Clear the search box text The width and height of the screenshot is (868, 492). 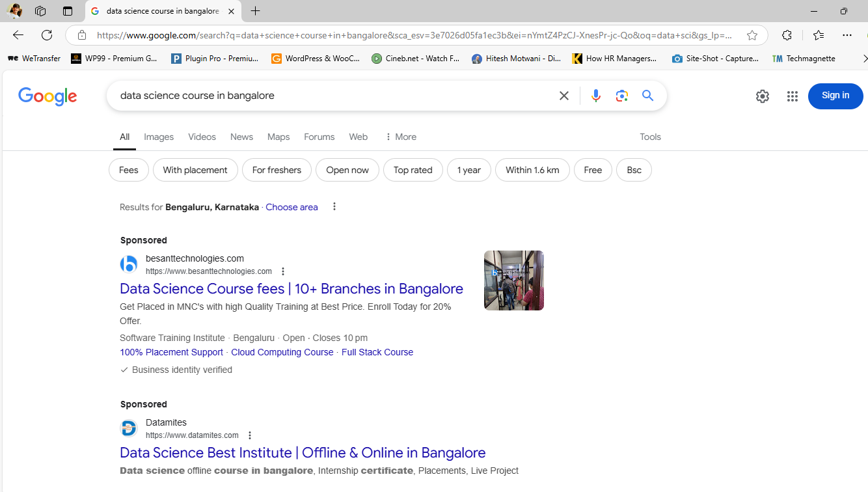click(563, 96)
